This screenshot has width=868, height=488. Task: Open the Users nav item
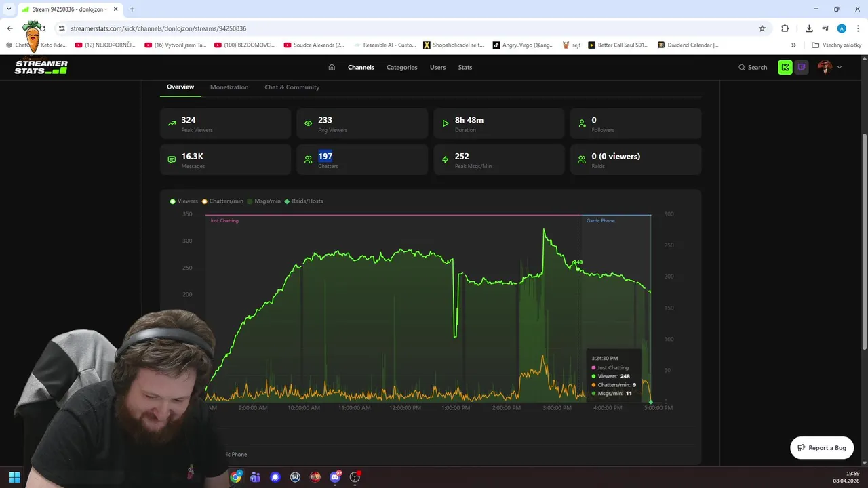pyautogui.click(x=437, y=67)
